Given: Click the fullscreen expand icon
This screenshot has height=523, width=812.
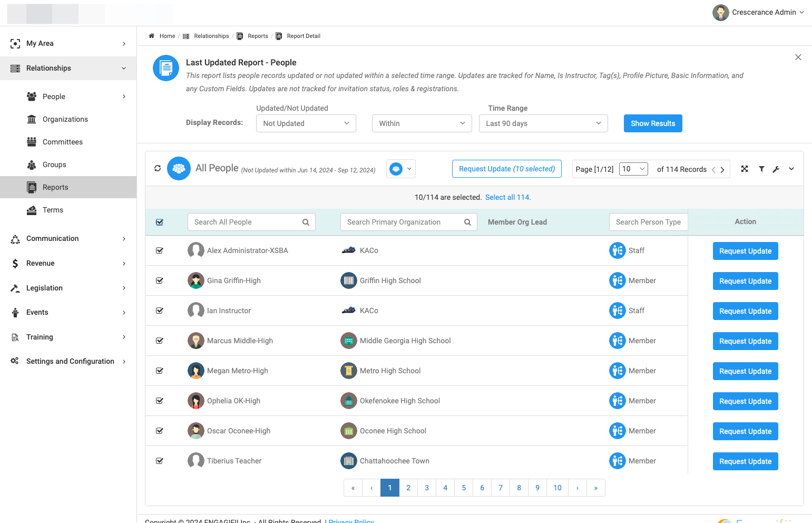Looking at the screenshot, I should click(x=745, y=169).
